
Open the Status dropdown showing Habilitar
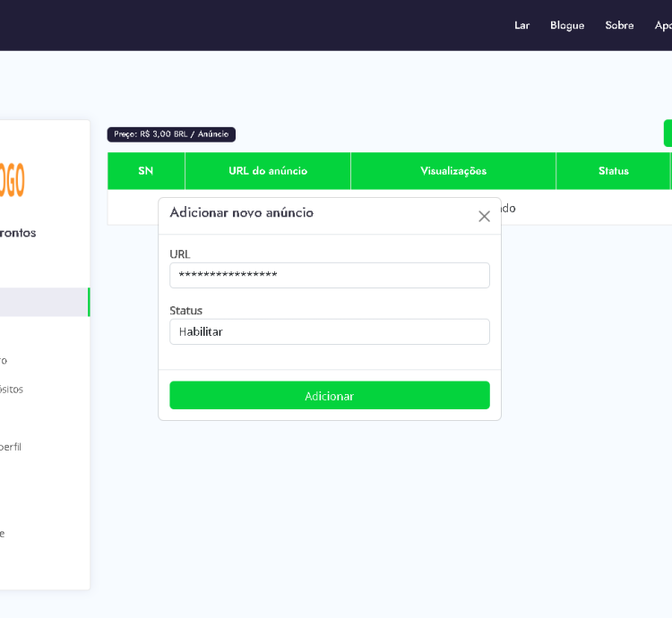coord(329,331)
